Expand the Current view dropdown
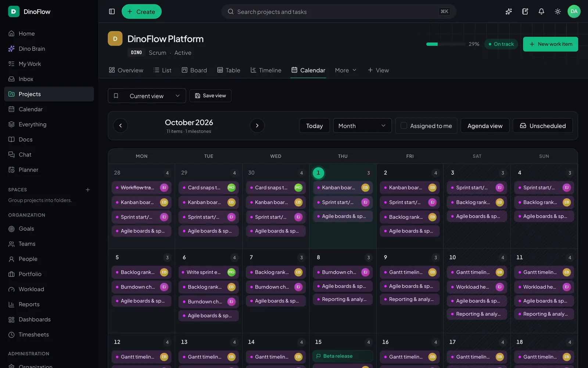The width and height of the screenshot is (588, 368). pyautogui.click(x=147, y=96)
